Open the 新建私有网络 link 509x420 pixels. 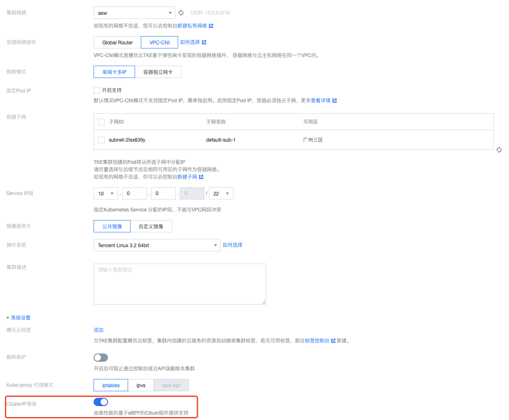192,26
